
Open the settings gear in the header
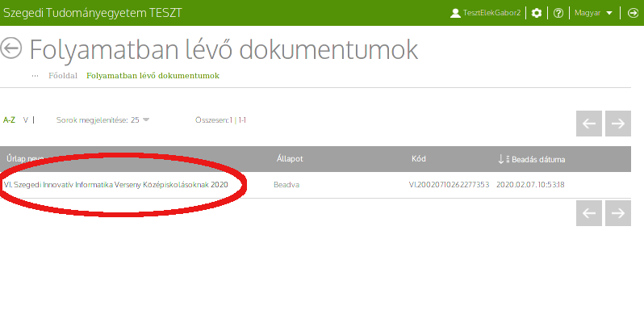(537, 13)
